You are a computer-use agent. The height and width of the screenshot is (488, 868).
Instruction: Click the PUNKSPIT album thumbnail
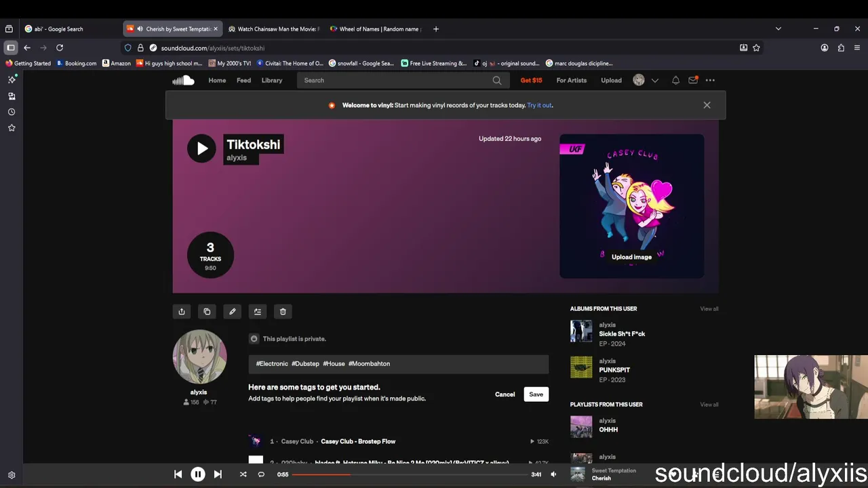(x=581, y=367)
